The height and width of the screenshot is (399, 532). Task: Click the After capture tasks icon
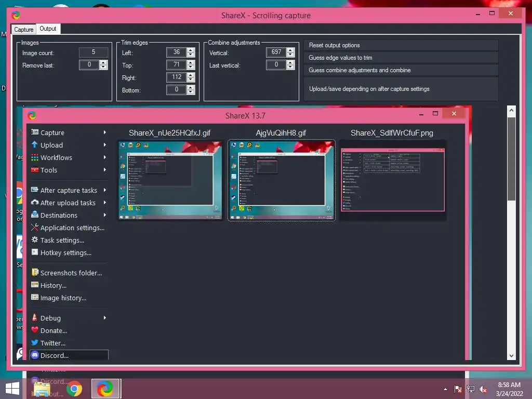(35, 190)
